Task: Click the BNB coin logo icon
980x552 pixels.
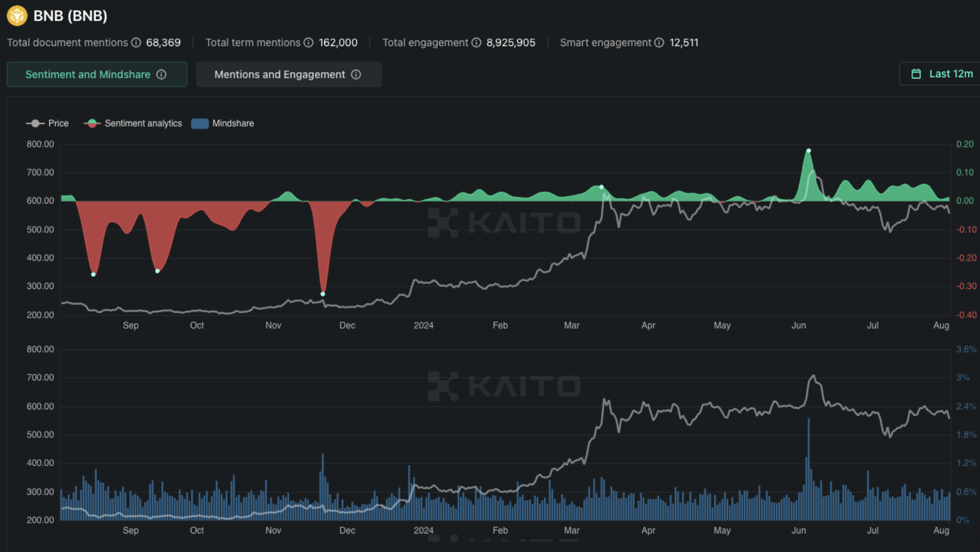Action: [x=17, y=15]
